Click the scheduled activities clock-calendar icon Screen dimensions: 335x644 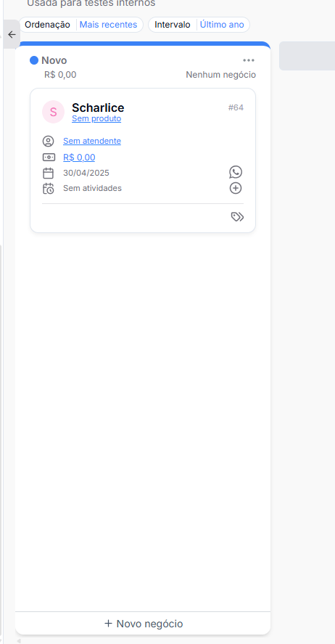pos(48,189)
